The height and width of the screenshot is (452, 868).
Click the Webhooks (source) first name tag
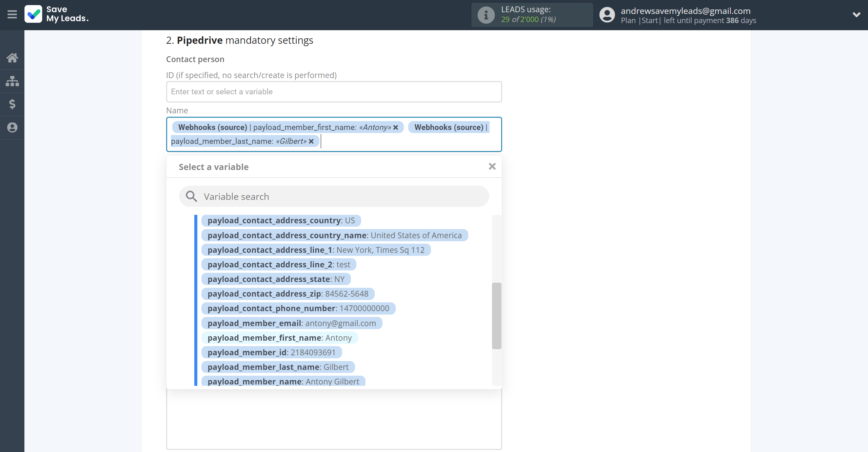[288, 128]
